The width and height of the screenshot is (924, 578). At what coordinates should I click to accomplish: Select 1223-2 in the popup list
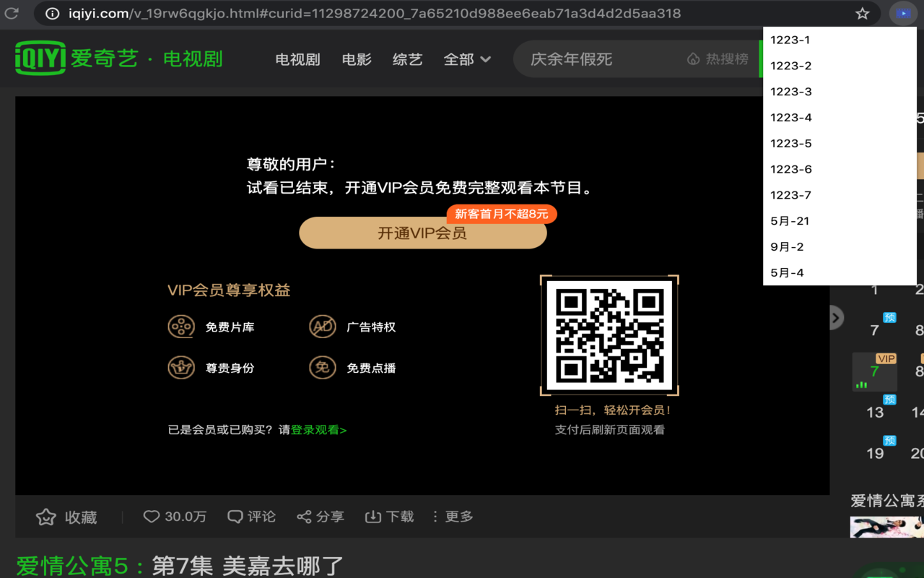tap(840, 66)
